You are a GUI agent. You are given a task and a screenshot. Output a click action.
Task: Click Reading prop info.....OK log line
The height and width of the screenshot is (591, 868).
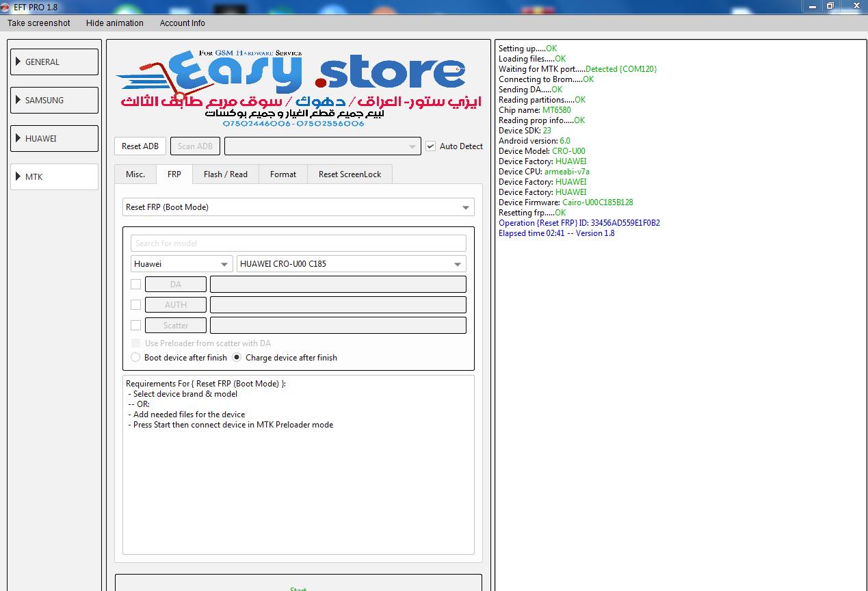542,120
